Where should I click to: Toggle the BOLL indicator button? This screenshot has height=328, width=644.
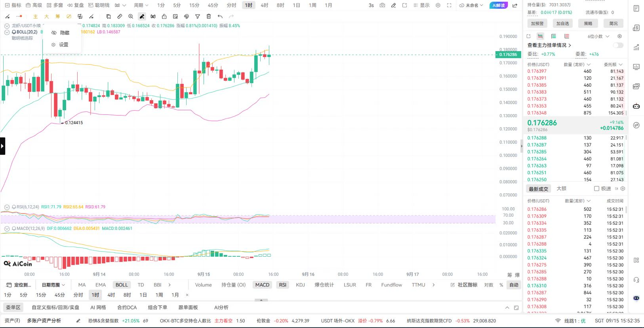point(122,285)
